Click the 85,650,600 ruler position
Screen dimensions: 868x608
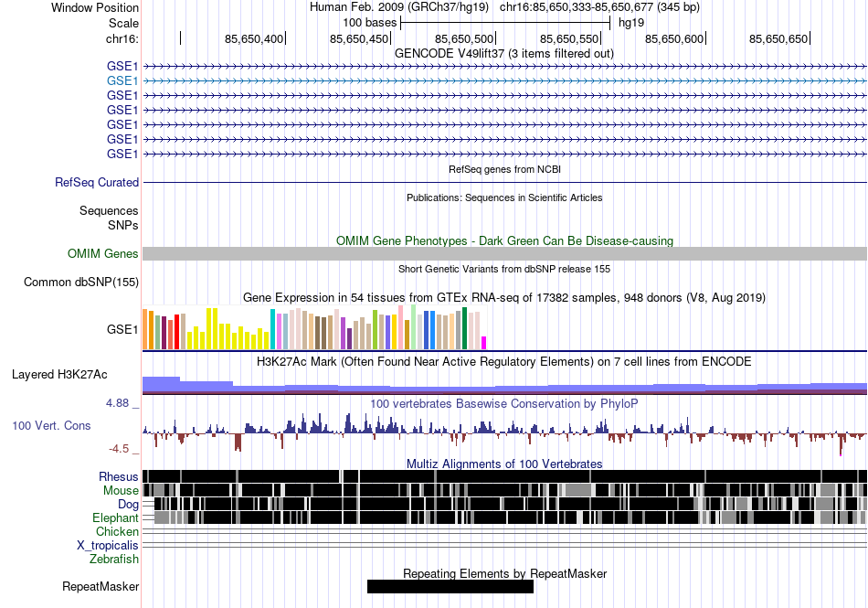[x=674, y=38]
